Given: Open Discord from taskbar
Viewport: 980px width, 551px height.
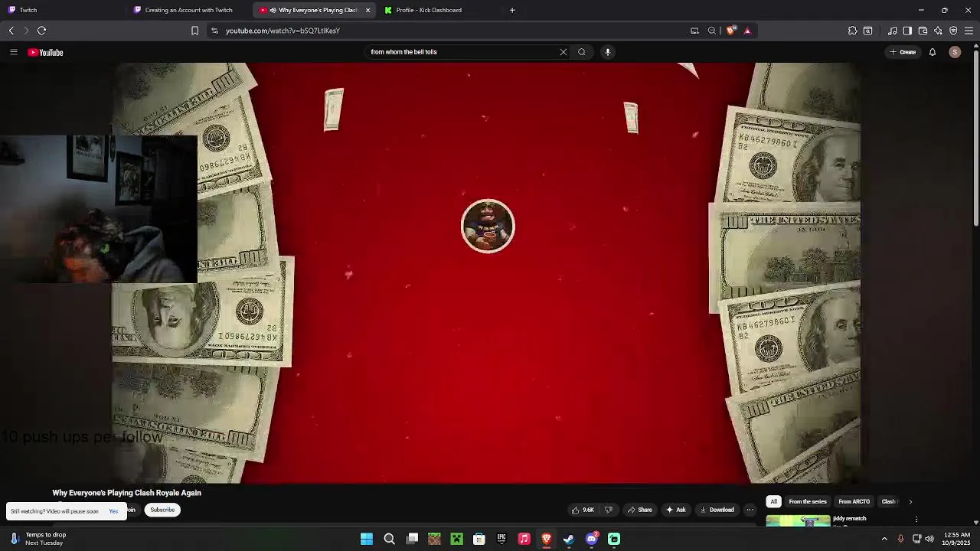Looking at the screenshot, I should click(x=592, y=539).
